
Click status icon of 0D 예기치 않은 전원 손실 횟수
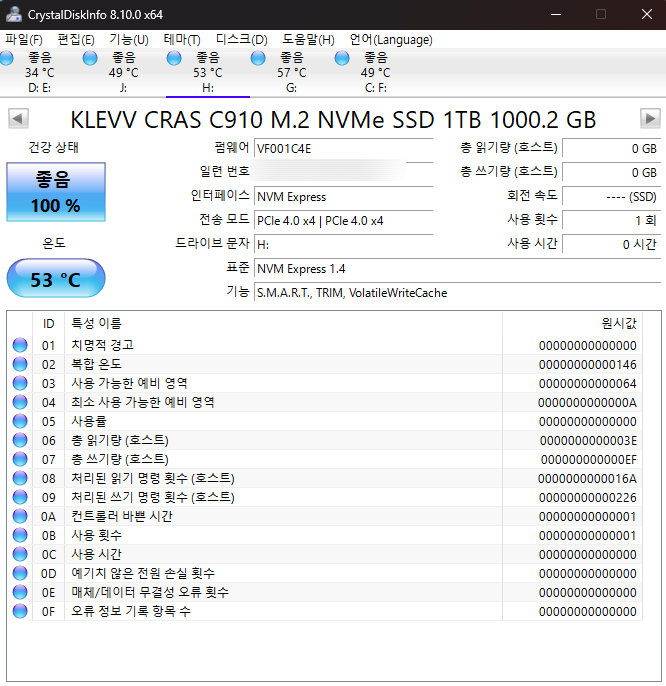click(x=20, y=573)
